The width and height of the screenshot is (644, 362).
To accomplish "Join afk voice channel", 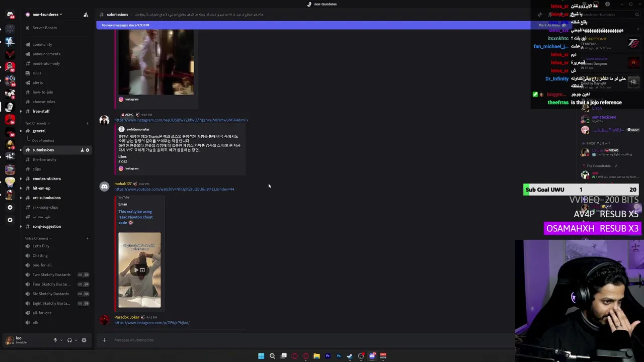I will point(35,322).
